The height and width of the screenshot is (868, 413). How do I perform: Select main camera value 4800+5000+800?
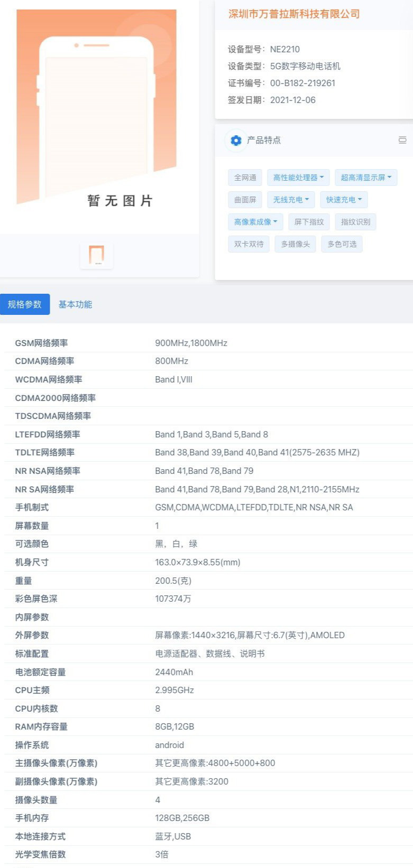click(x=215, y=763)
